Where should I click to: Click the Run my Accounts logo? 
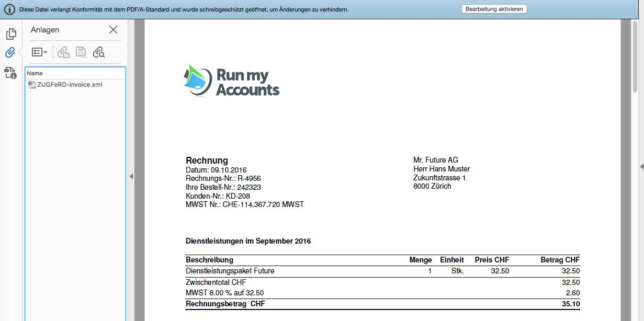[x=232, y=81]
